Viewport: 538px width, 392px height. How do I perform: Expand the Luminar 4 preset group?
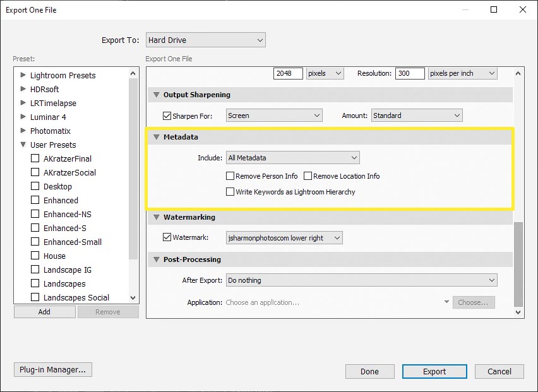click(x=23, y=117)
